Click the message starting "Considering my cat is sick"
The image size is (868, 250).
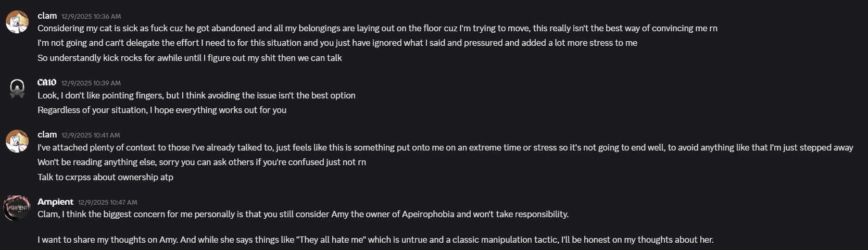377,28
